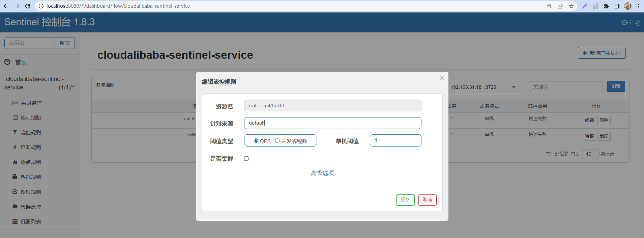Image resolution: width=644 pixels, height=238 pixels.
Task: Log out via 注销 icon
Action: tap(631, 23)
